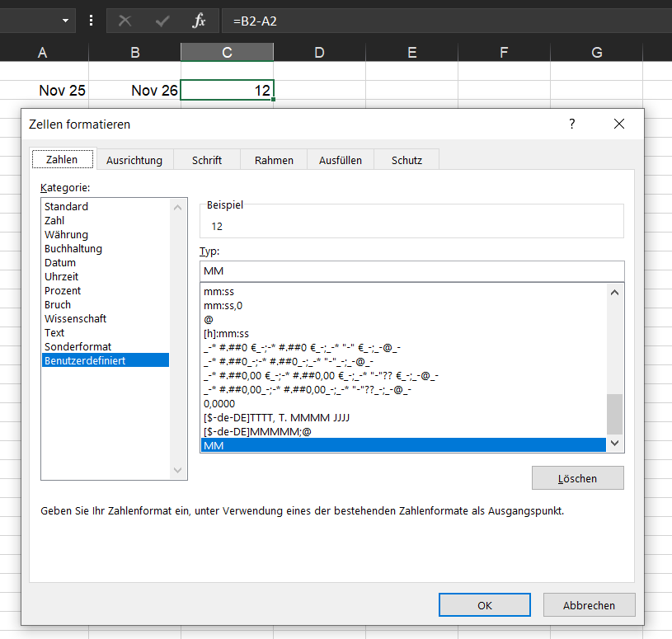Select the Wissenschaft category

[x=106, y=319]
